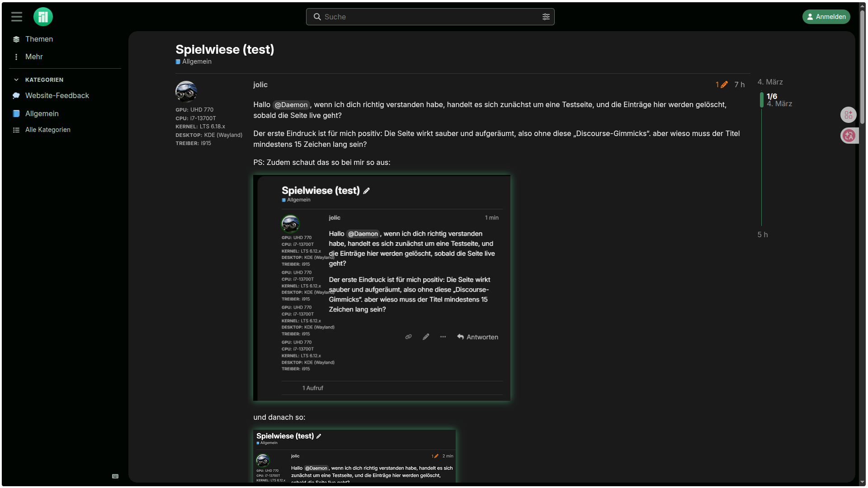The image size is (868, 488).
Task: Open Themen in the sidebar
Action: 38,39
